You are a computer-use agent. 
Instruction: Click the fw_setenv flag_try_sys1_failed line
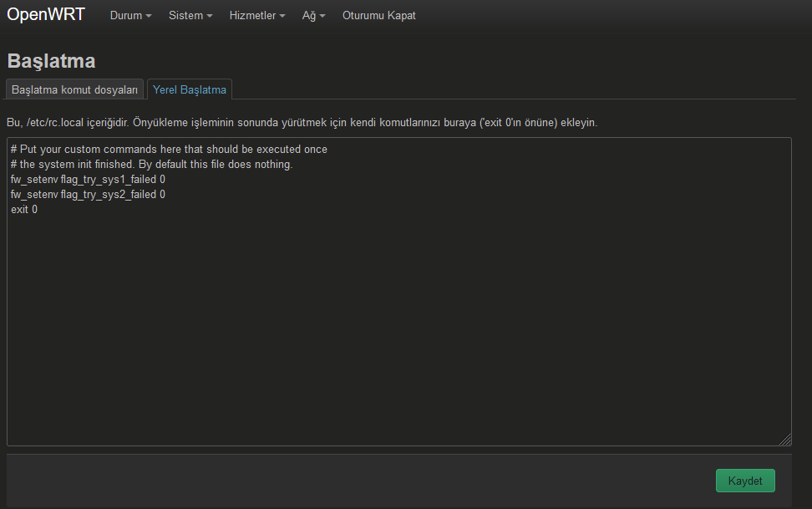(88, 180)
